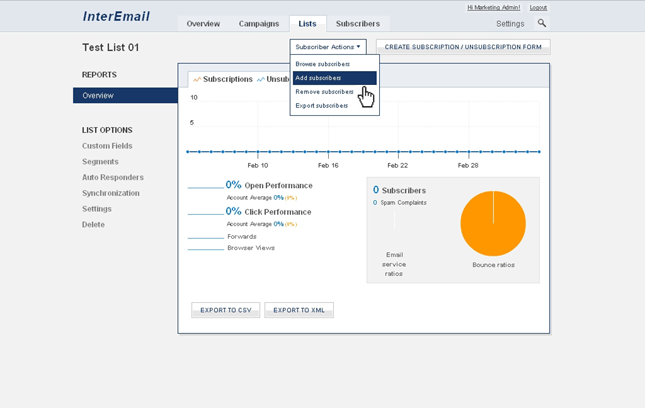Switch to the Overview top tab
The width and height of the screenshot is (645, 408).
click(203, 23)
